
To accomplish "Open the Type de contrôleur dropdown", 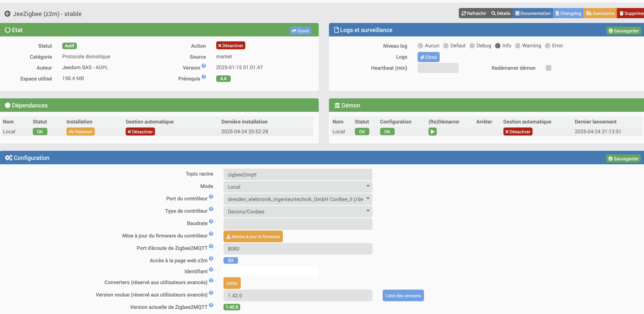I will pos(298,211).
